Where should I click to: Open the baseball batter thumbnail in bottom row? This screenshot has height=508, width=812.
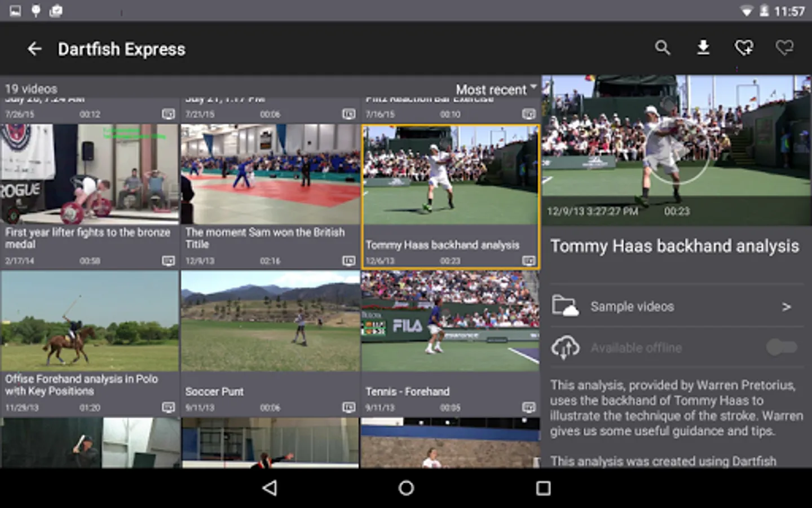click(x=90, y=443)
